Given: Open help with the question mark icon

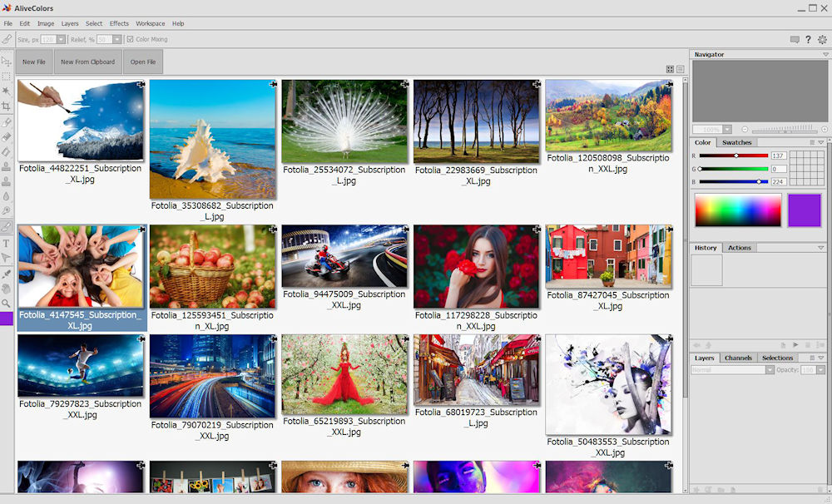Looking at the screenshot, I should [808, 39].
